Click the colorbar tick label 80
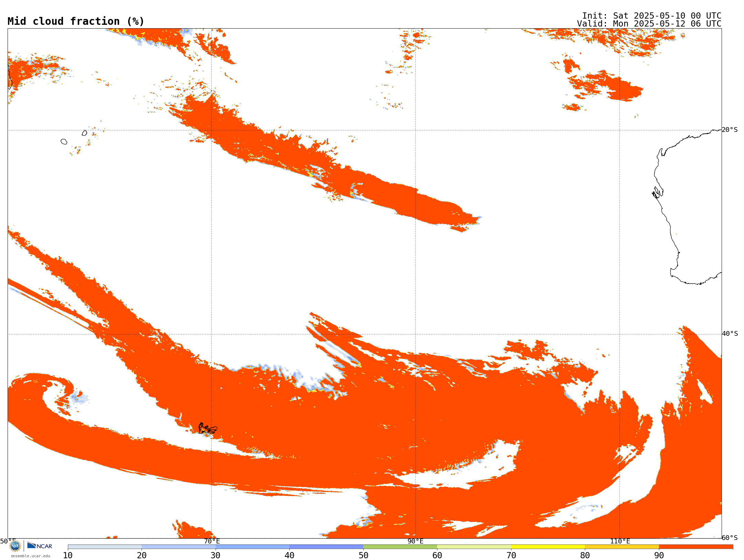The width and height of the screenshot is (744, 560). point(585,555)
